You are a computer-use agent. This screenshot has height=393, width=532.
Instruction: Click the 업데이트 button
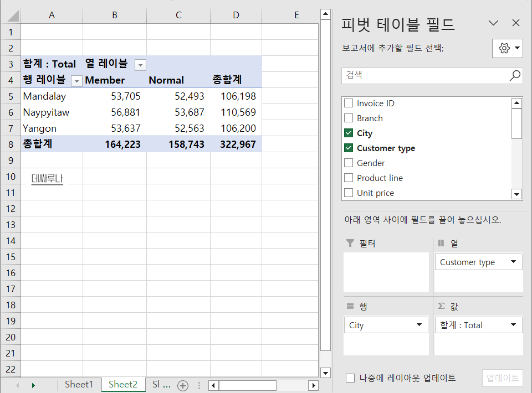point(503,378)
